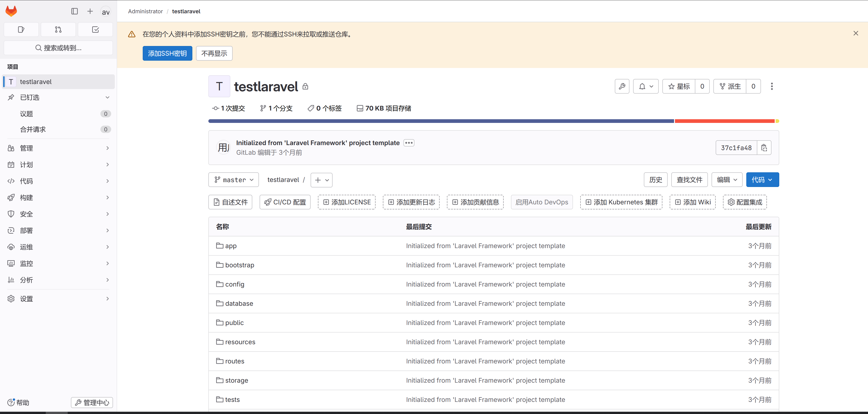Collapse the sidebar with the panel icon
Viewport: 868px width, 414px height.
pyautogui.click(x=75, y=11)
